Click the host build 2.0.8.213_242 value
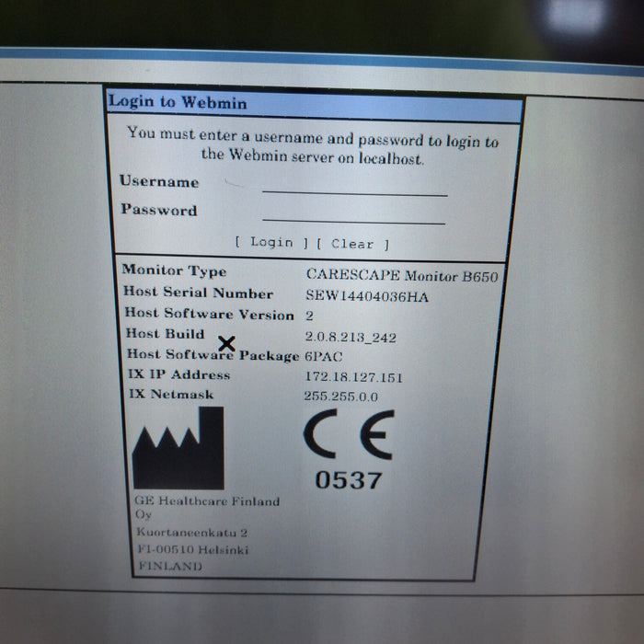 click(x=351, y=338)
